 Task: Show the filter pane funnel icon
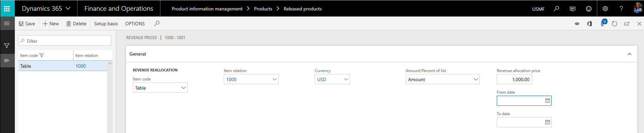coord(7,45)
